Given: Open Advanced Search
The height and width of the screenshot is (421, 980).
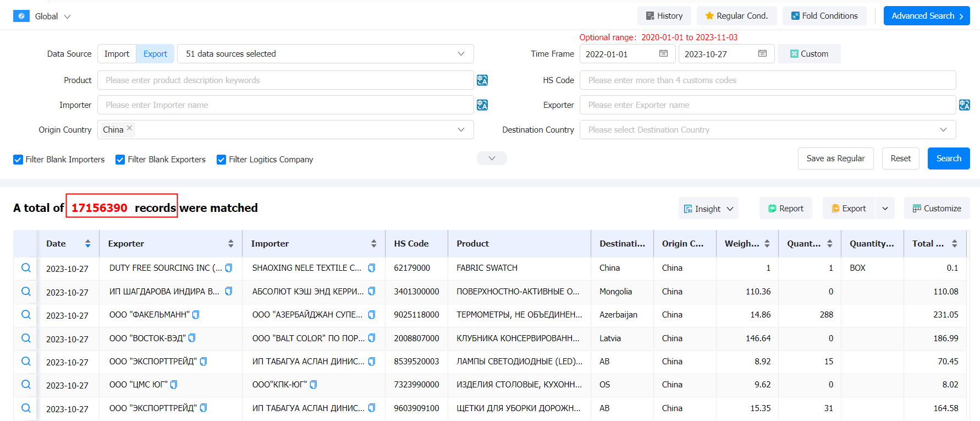Looking at the screenshot, I should coord(927,16).
